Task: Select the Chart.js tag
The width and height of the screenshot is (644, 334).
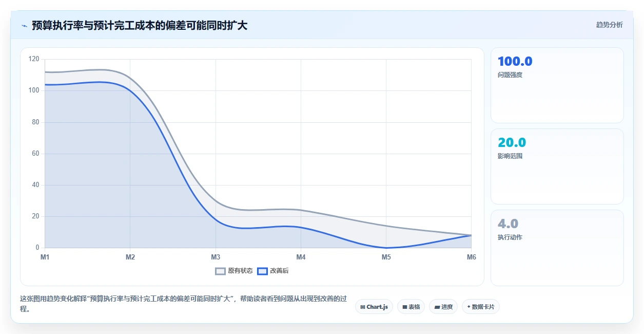Action: click(374, 307)
